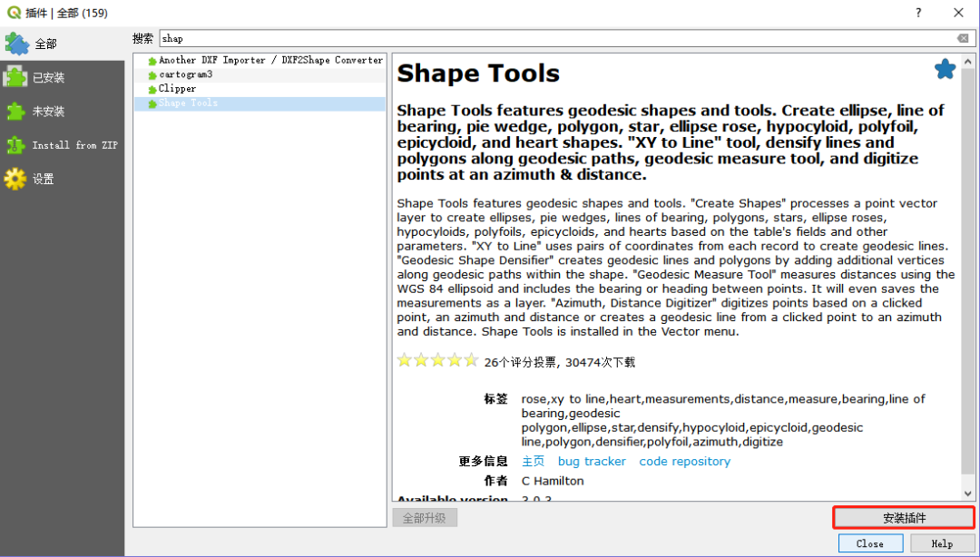Click the plugin icon beside Clipper
This screenshot has width=980, height=557.
coord(152,90)
